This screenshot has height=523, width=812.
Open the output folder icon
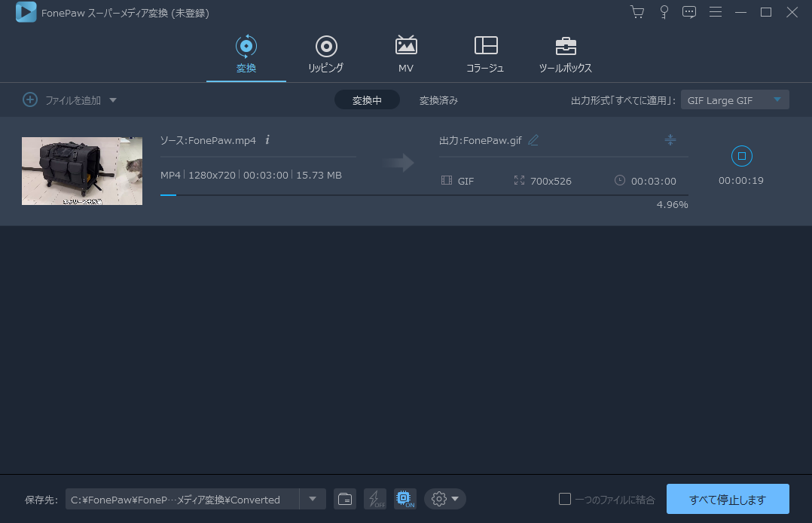[345, 499]
